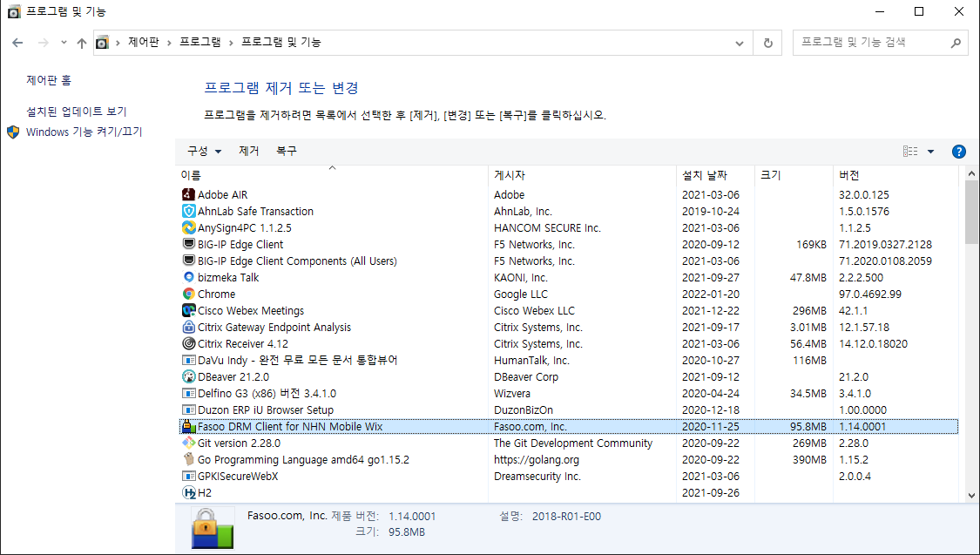Go back with the left arrow

17,43
